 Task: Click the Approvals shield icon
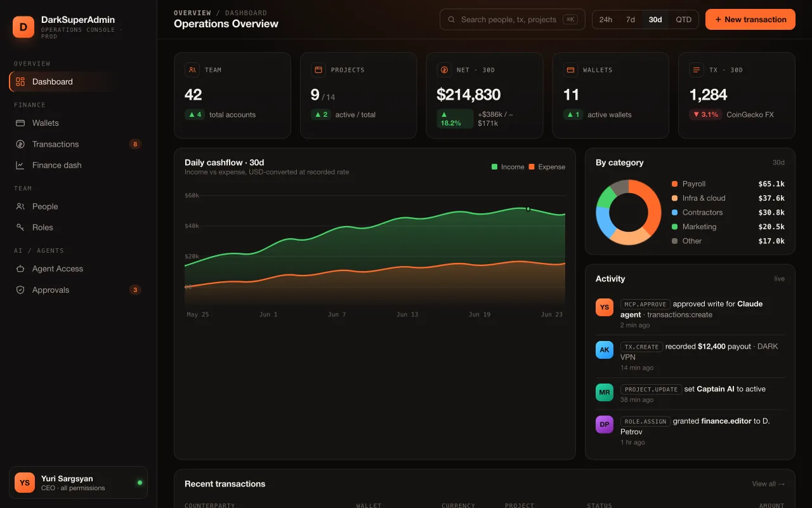click(x=20, y=290)
